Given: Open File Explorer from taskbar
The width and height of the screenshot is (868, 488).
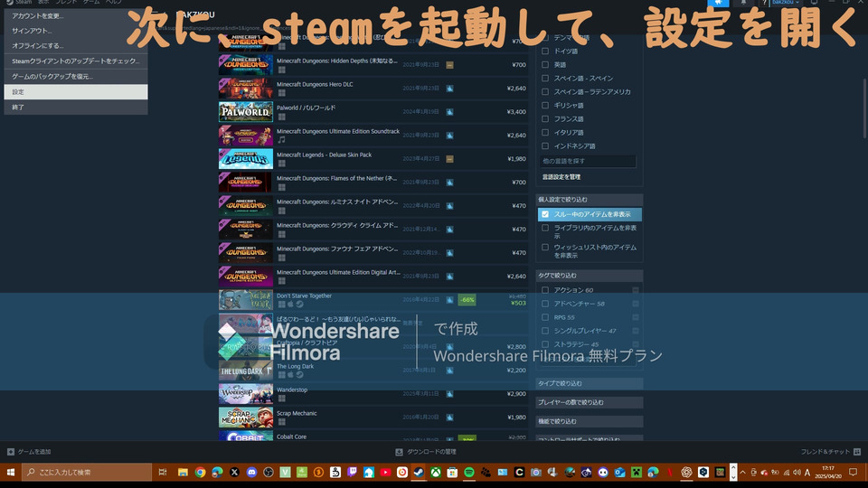Looking at the screenshot, I should pyautogui.click(x=183, y=472).
